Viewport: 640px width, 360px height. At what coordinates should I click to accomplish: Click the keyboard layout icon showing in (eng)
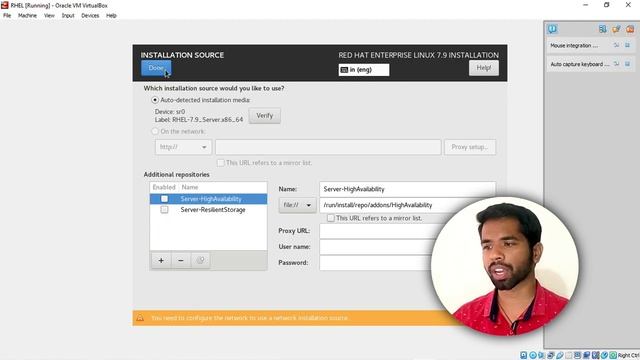(344, 70)
